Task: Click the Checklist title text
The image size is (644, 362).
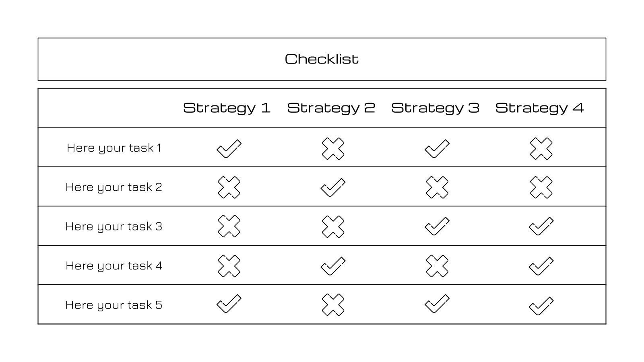Action: pos(322,59)
